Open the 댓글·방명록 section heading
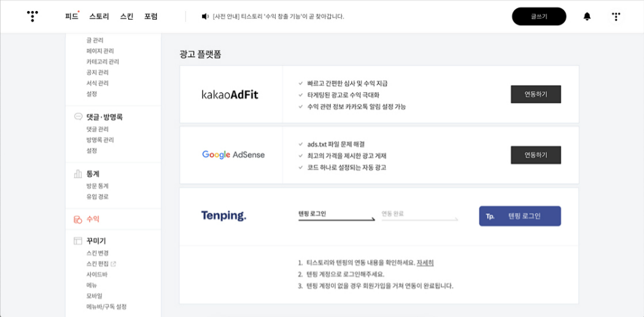Image resolution: width=644 pixels, height=317 pixels. pos(105,117)
